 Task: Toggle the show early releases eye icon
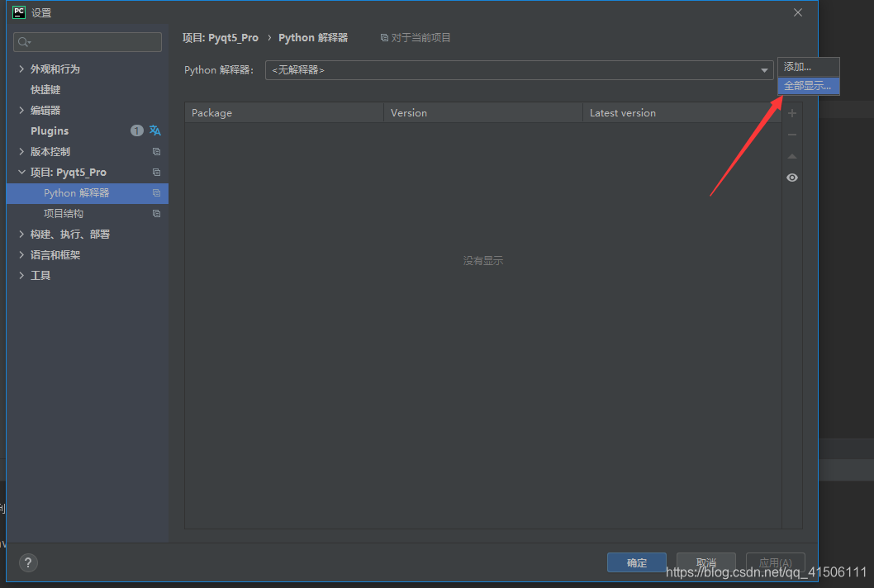(x=792, y=178)
